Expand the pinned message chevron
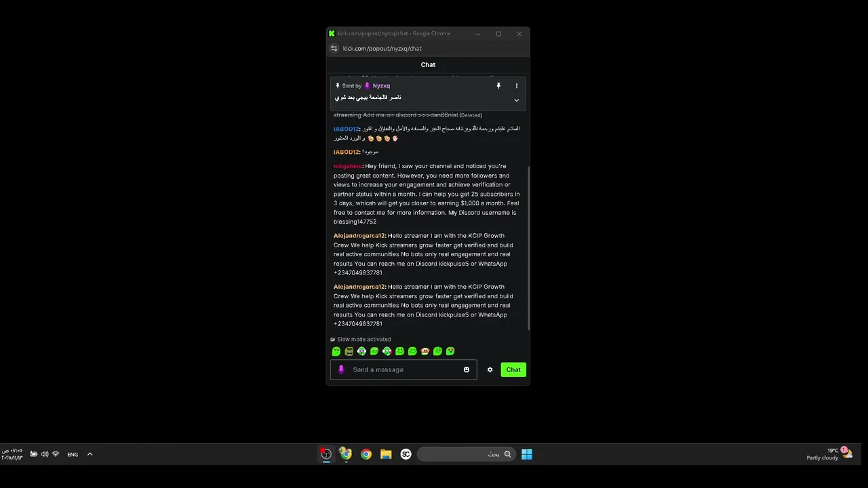The image size is (868, 488). click(x=516, y=100)
